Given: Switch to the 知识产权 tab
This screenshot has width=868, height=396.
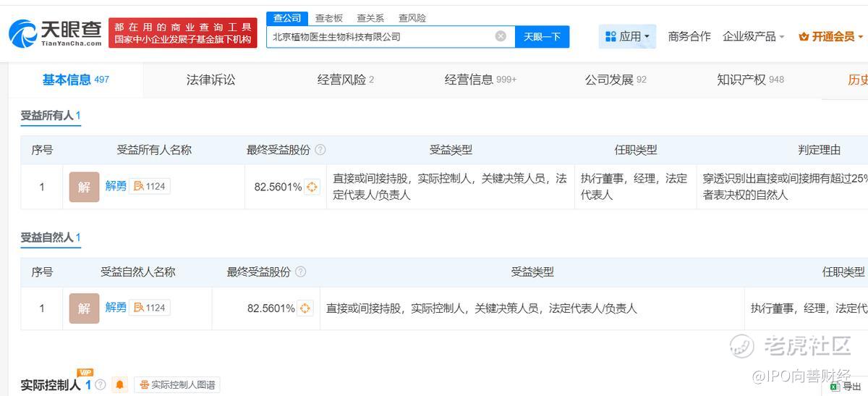Looking at the screenshot, I should [750, 80].
